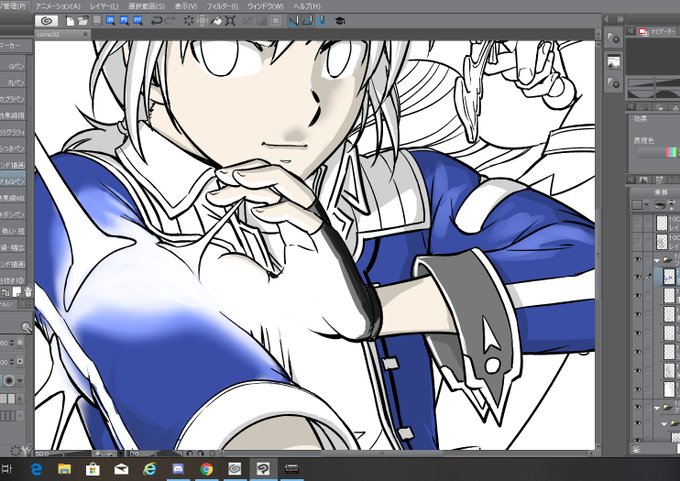Open the Mail app from the taskbar

click(x=121, y=469)
